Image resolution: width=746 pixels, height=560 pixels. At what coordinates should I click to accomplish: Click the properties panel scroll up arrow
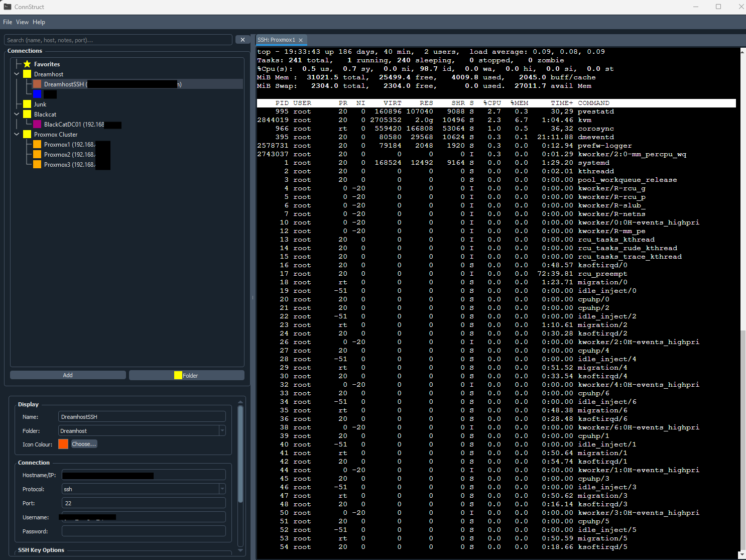[x=240, y=402]
